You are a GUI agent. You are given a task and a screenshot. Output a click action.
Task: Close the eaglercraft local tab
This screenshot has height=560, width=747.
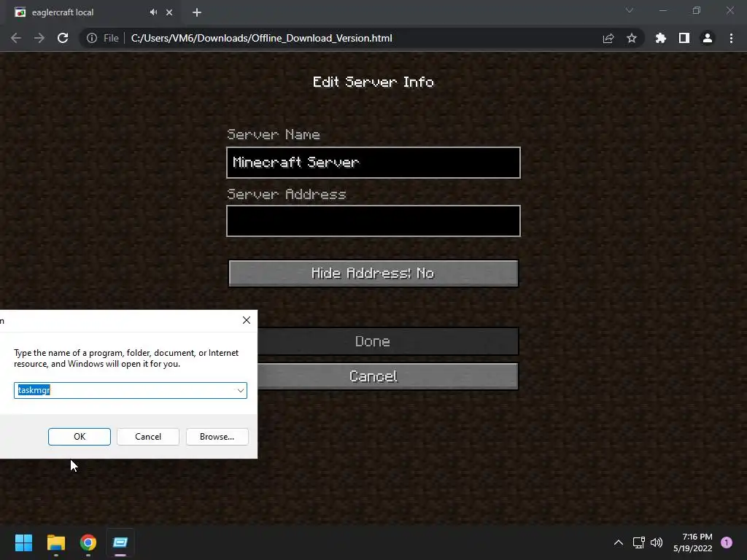(169, 12)
